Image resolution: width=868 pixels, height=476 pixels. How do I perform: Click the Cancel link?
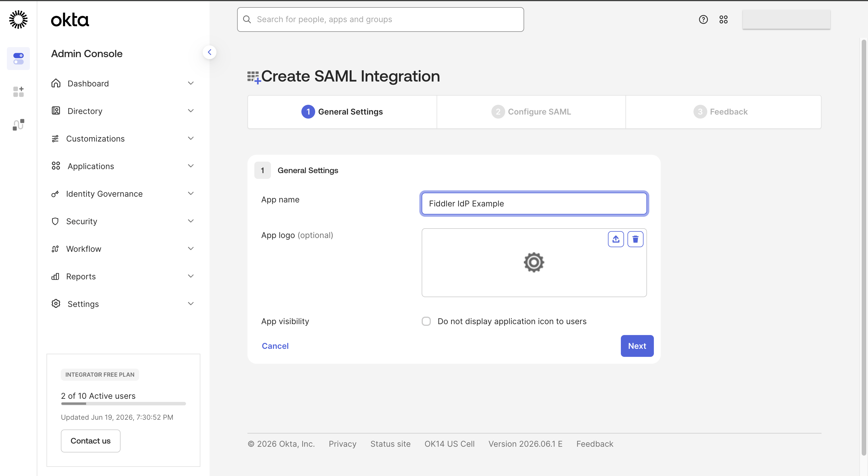[x=275, y=346]
